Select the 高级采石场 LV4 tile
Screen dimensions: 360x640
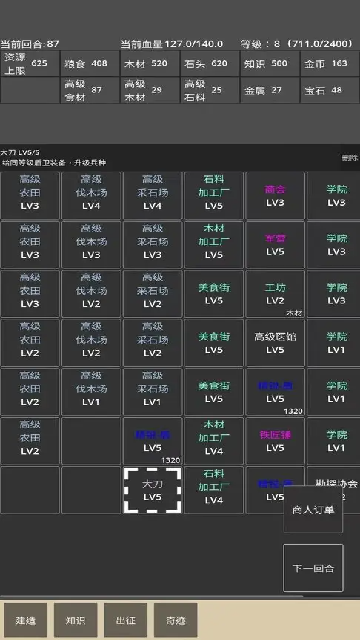[x=152, y=196]
